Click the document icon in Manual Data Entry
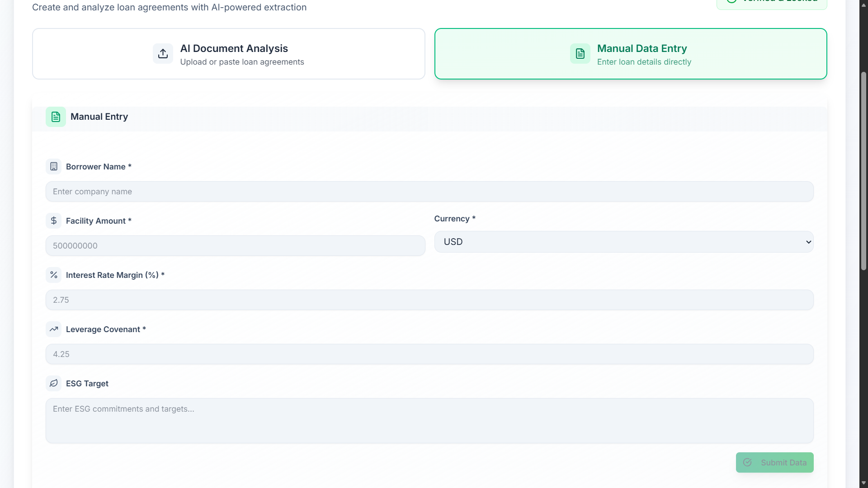 (x=580, y=54)
